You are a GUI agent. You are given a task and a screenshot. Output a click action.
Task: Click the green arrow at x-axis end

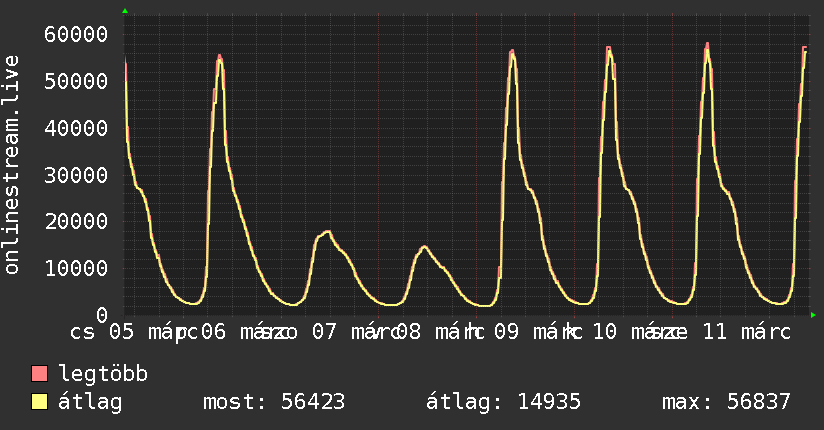813,315
